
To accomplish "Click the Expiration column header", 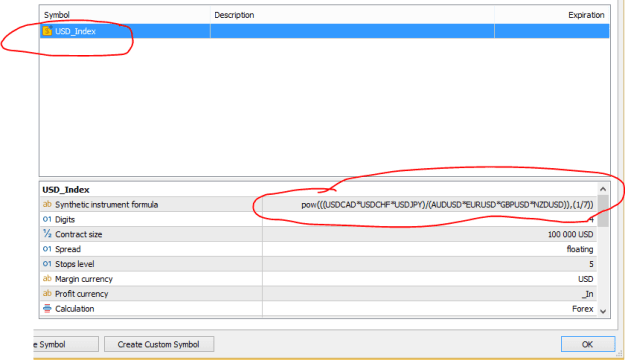I will (x=586, y=15).
